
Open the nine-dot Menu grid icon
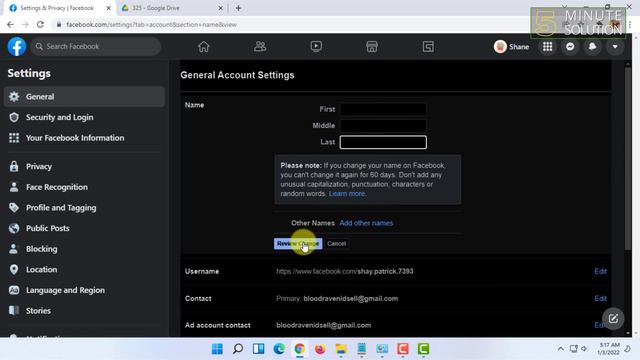coord(548,47)
